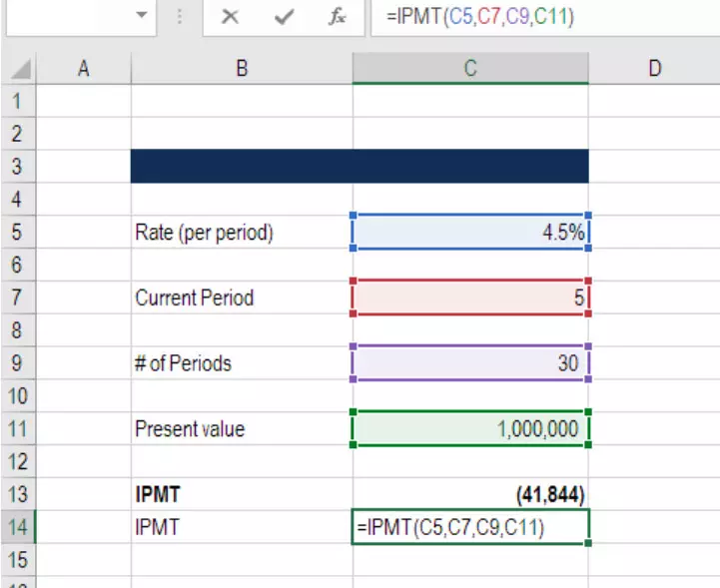Select column B header
This screenshot has height=588, width=720.
pyautogui.click(x=242, y=69)
